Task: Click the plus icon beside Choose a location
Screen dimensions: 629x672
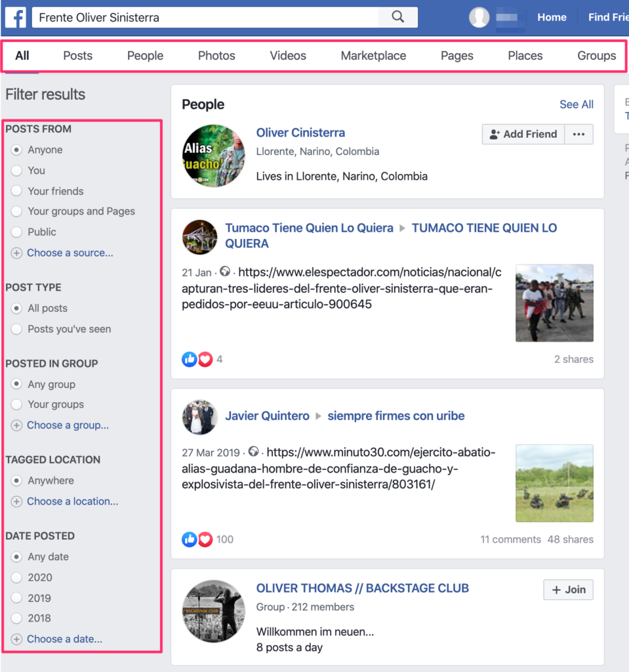Action: pyautogui.click(x=16, y=501)
